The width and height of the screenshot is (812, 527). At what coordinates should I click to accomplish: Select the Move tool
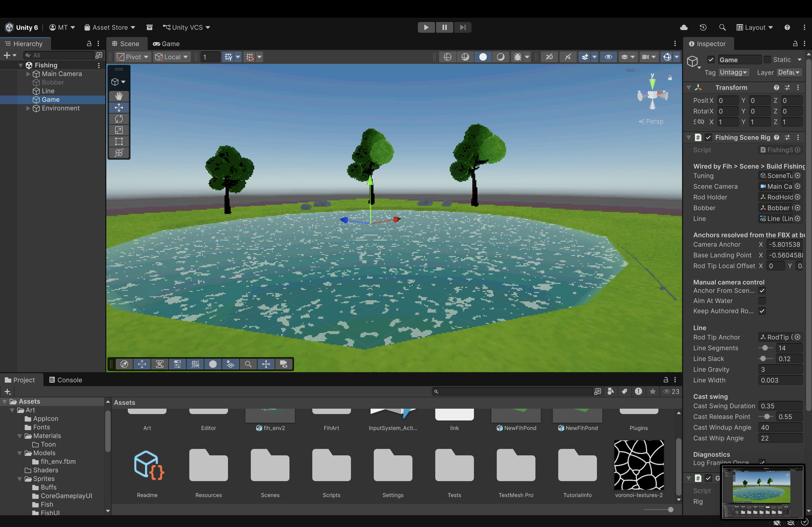point(119,107)
